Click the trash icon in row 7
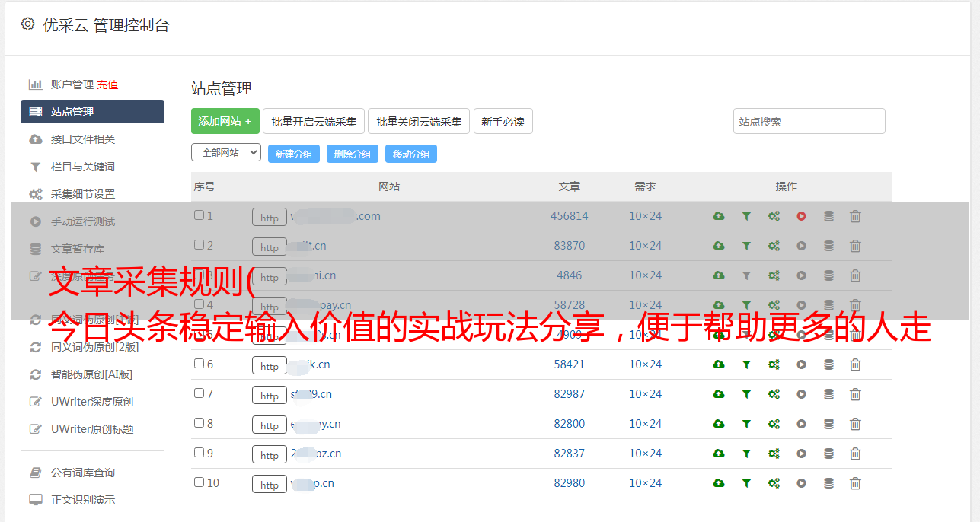Screen dimensions: 980x522 pyautogui.click(x=855, y=394)
